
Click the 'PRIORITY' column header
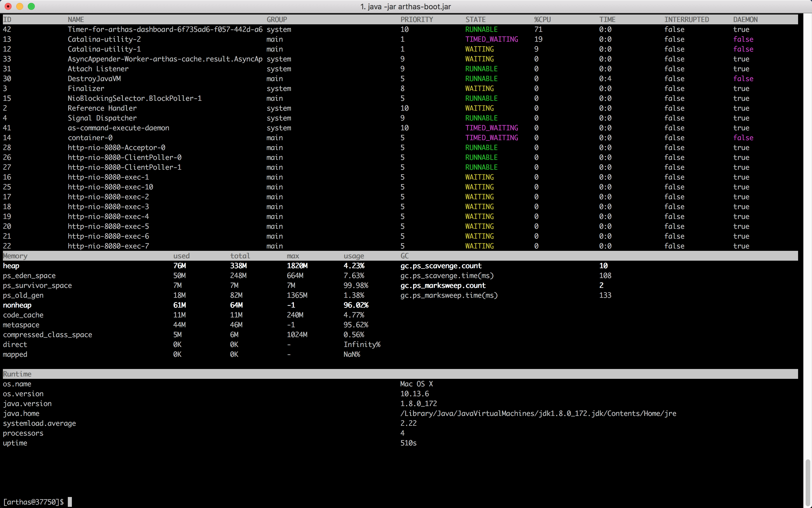point(417,19)
